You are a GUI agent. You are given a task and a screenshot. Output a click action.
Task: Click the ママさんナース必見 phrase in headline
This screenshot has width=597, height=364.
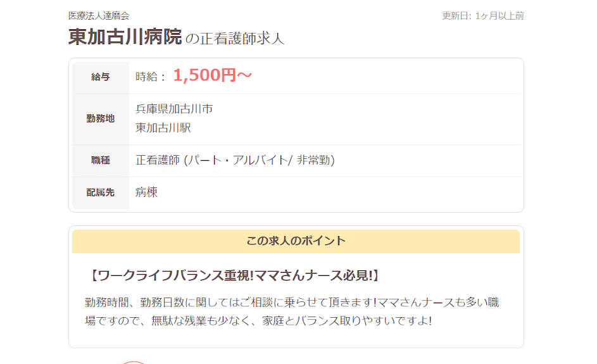(313, 275)
